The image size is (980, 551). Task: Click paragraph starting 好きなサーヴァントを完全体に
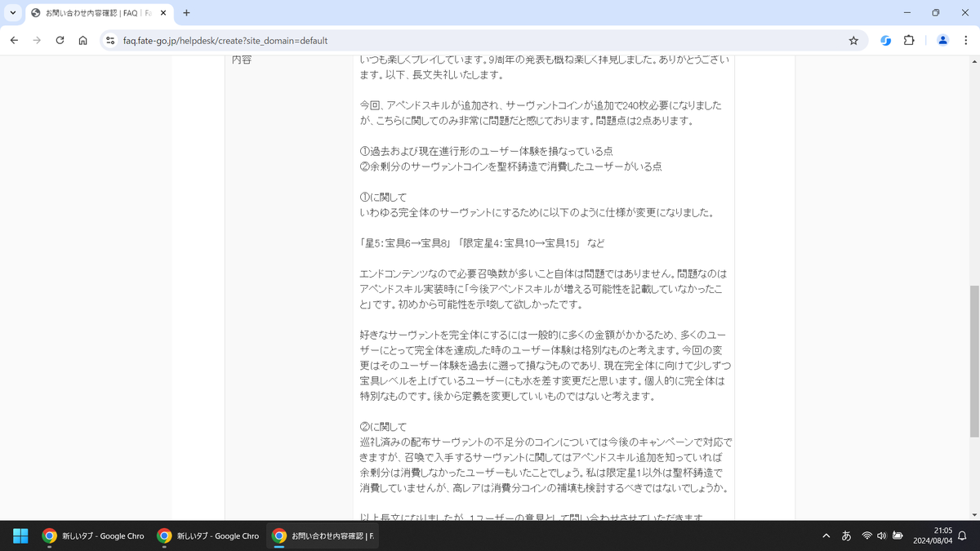(546, 366)
